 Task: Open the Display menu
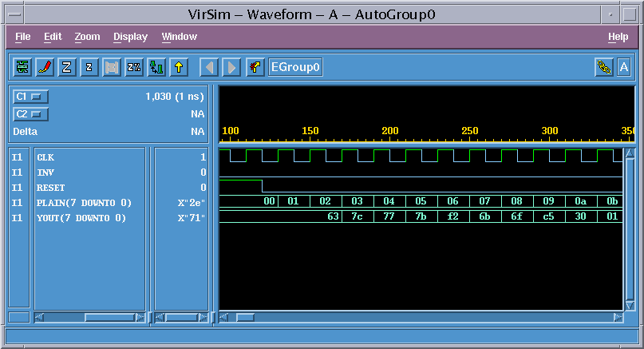pos(130,37)
